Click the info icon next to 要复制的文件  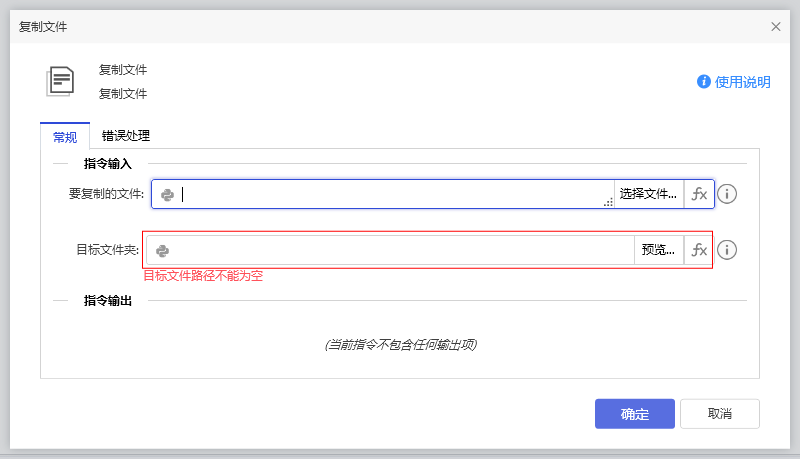(x=728, y=194)
